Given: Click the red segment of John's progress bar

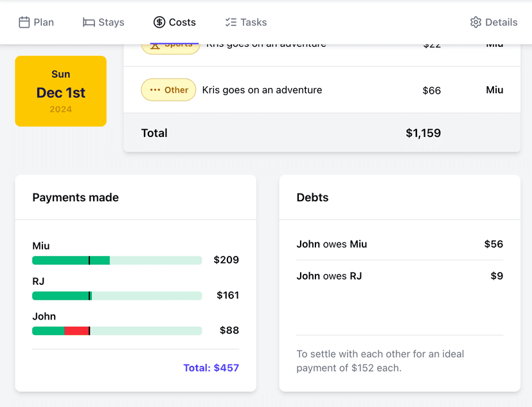Looking at the screenshot, I should point(75,330).
